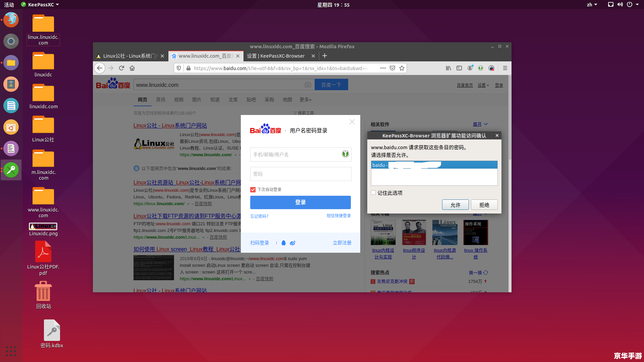Open the linux内核设计与实现 book thumbnail
This screenshot has width=644, height=362.
tap(383, 233)
